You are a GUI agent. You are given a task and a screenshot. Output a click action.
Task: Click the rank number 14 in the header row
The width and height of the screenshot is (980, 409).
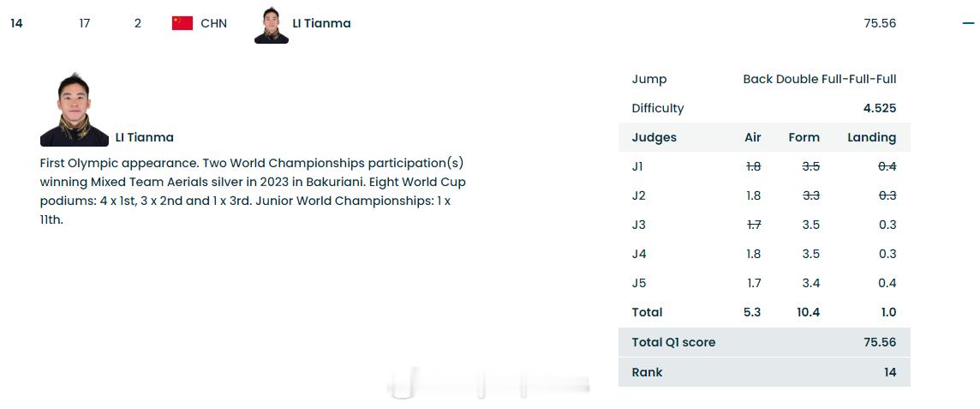[x=16, y=23]
